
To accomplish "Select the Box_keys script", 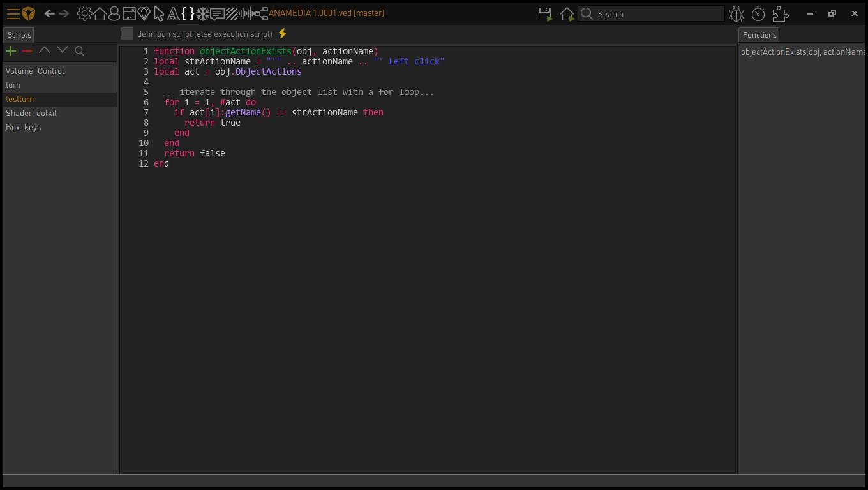I will (x=60, y=127).
